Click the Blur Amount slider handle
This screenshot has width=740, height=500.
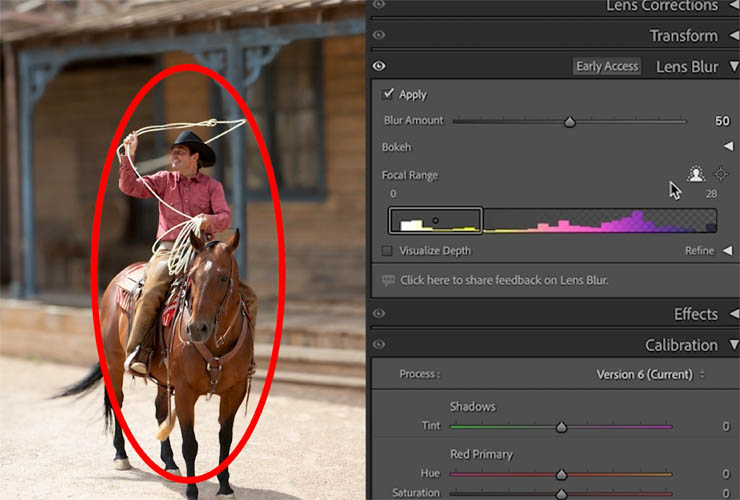click(x=570, y=122)
